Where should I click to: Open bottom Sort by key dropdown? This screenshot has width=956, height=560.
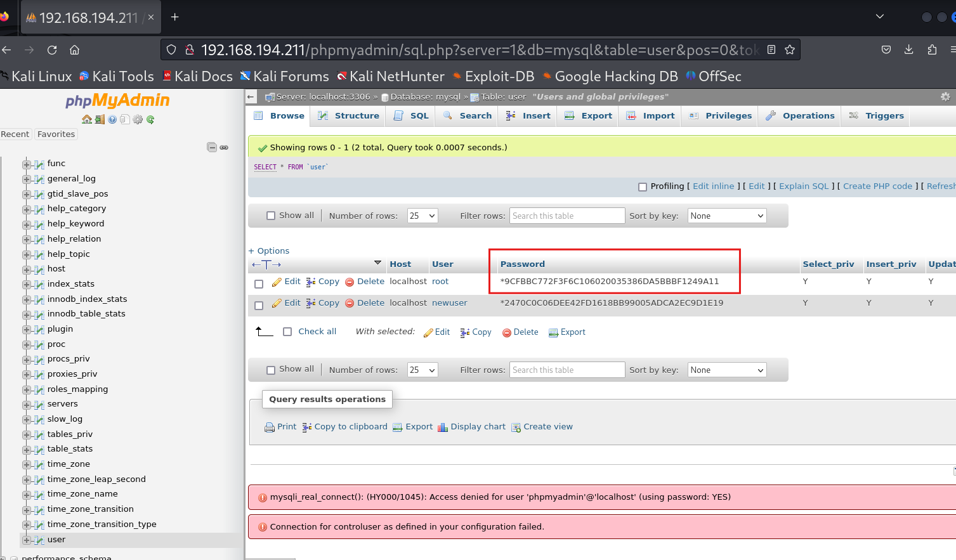[x=727, y=370]
